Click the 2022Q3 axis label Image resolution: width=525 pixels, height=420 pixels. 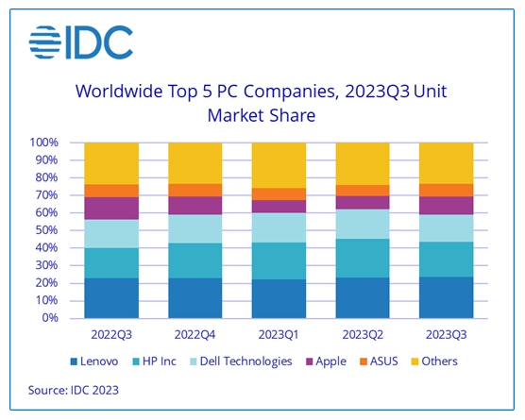tap(111, 335)
